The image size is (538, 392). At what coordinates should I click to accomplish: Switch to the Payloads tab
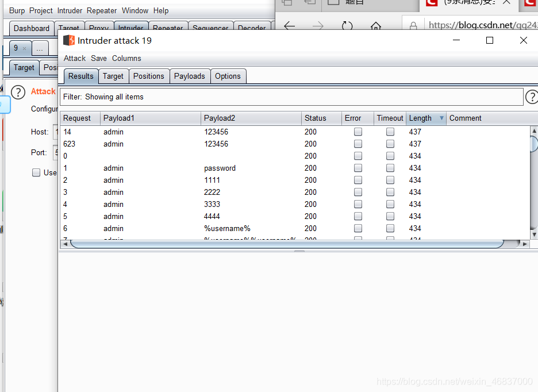(190, 76)
